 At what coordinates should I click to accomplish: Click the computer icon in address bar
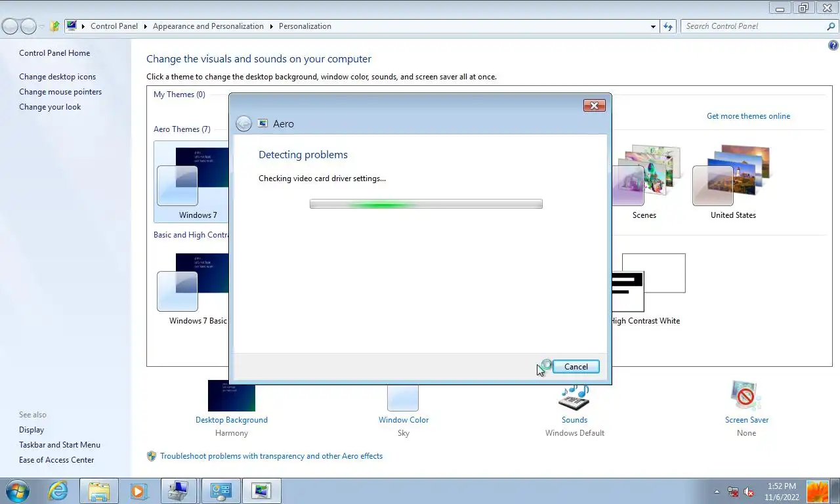(72, 26)
